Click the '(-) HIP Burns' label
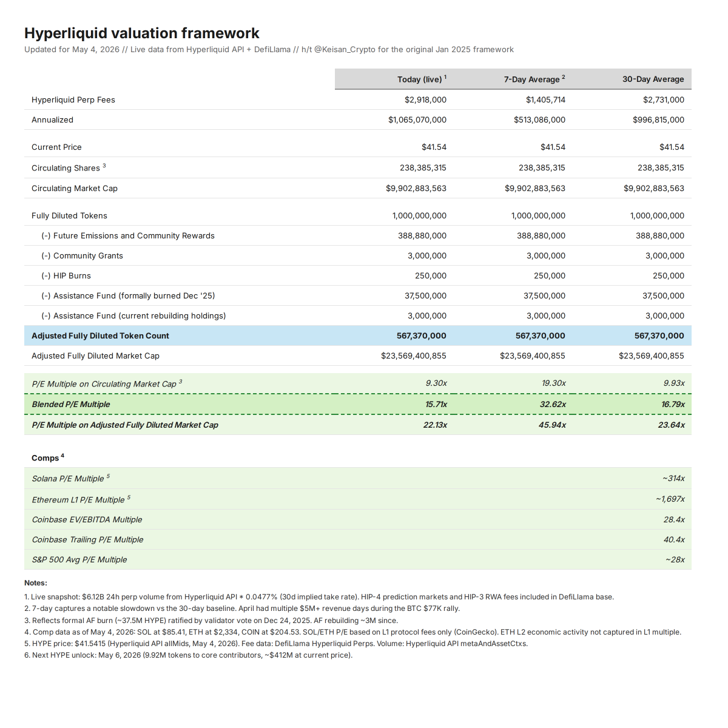The width and height of the screenshot is (728, 728). pyautogui.click(x=66, y=275)
